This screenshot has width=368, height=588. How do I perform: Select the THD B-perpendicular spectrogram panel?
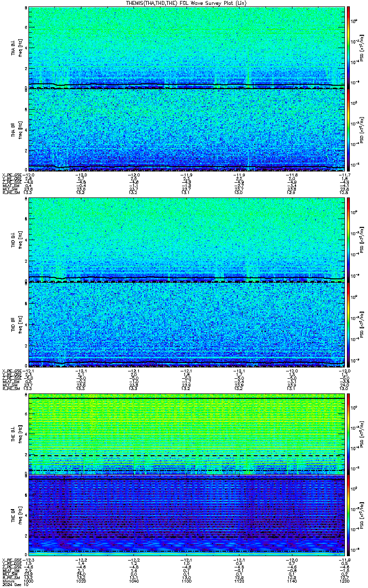click(187, 241)
